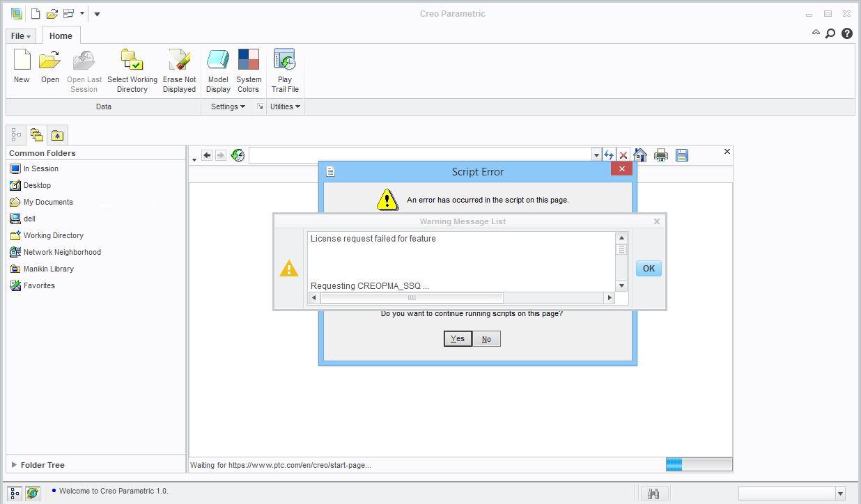
Task: Click the Creo application icon in title bar
Action: point(16,13)
